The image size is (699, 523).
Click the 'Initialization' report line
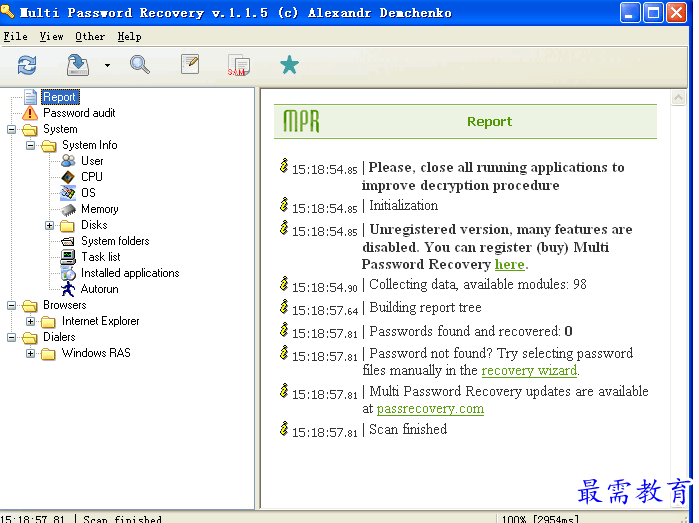[403, 206]
